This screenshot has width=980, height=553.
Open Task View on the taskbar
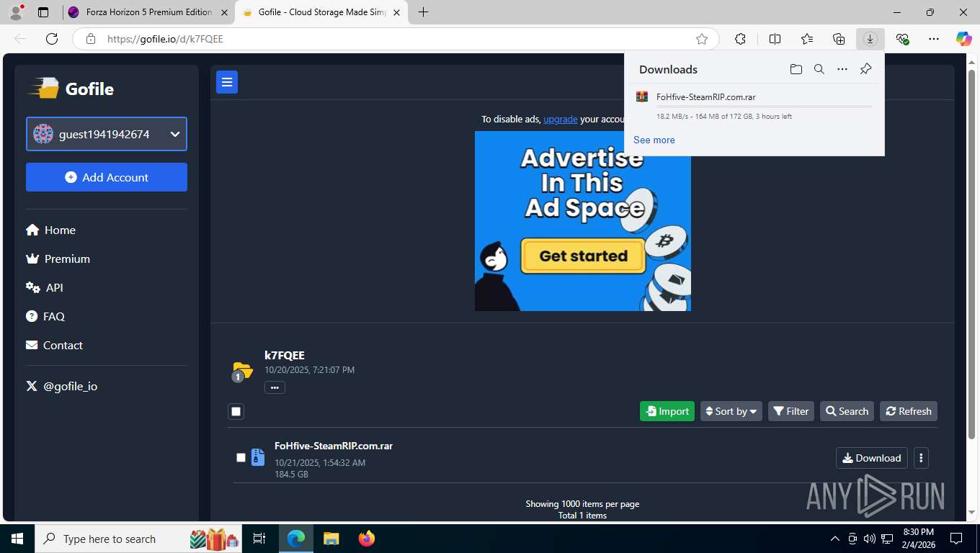259,539
